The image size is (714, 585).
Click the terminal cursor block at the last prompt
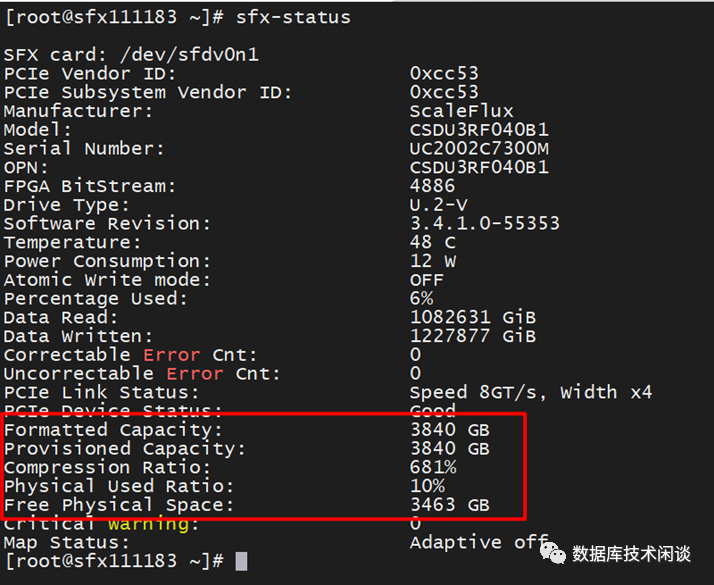point(241,561)
